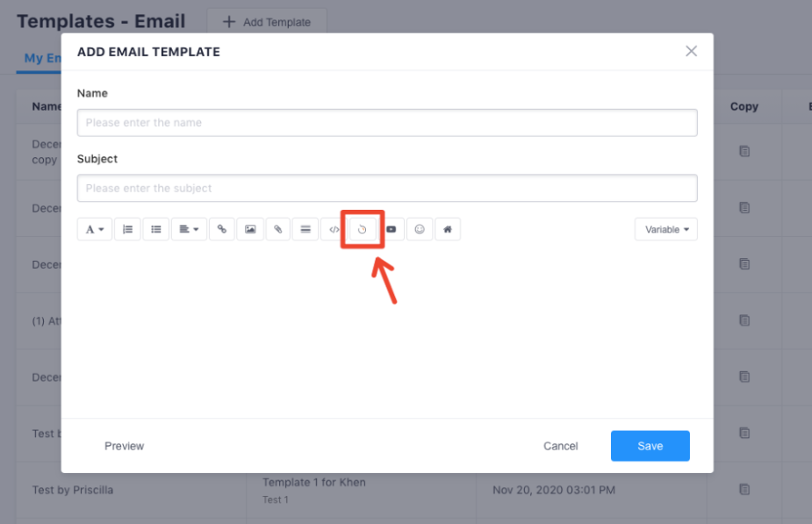Click the highlighted circular arrow icon

(x=362, y=230)
